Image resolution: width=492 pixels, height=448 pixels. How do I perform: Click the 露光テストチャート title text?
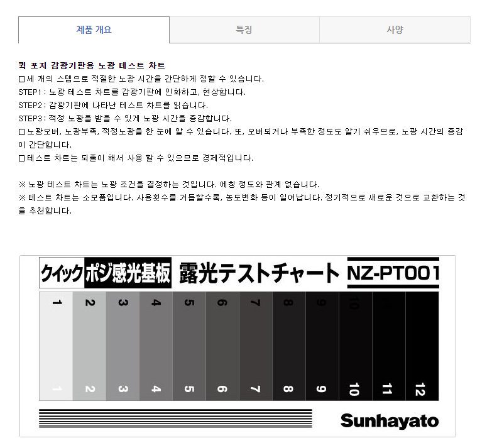click(259, 273)
